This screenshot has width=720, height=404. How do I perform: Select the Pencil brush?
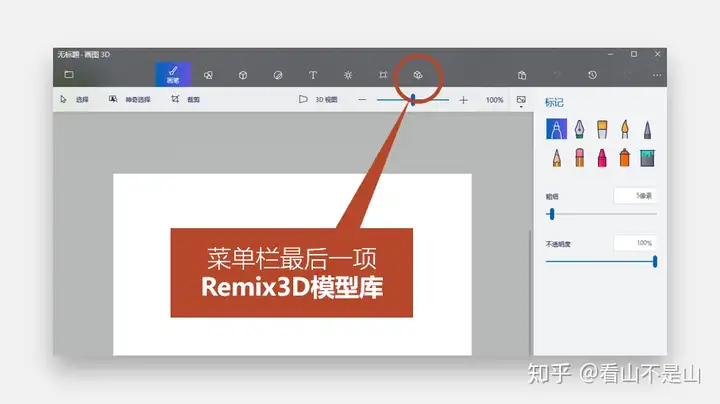tap(557, 157)
